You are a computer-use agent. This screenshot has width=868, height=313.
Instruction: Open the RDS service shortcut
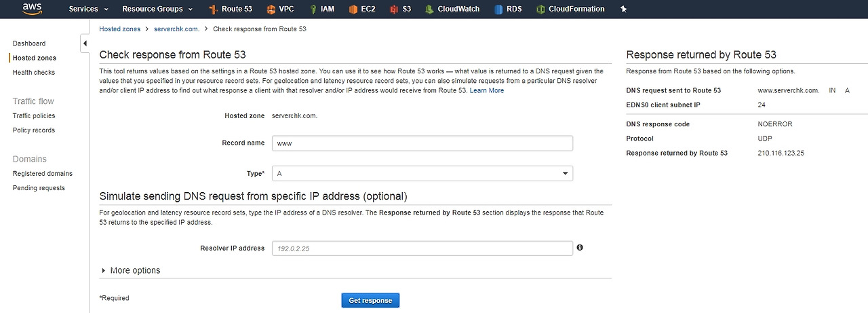[x=508, y=9]
